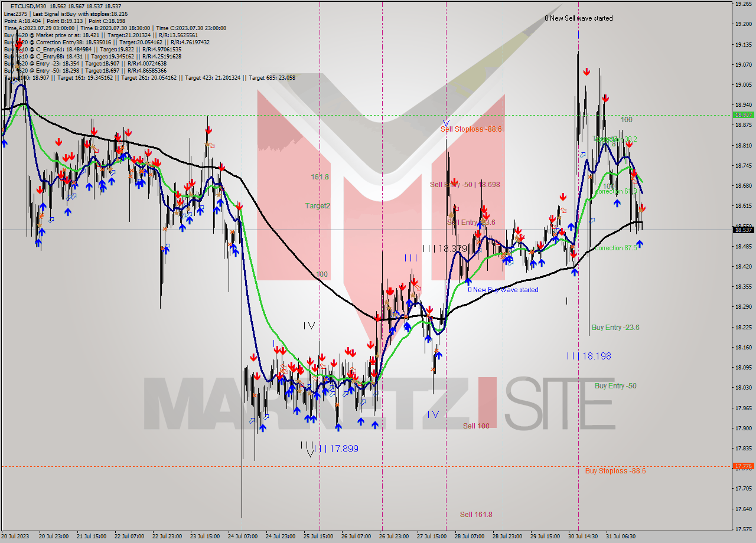
Task: Select the '28 Jul 07:00' time label
Action: pos(471,537)
